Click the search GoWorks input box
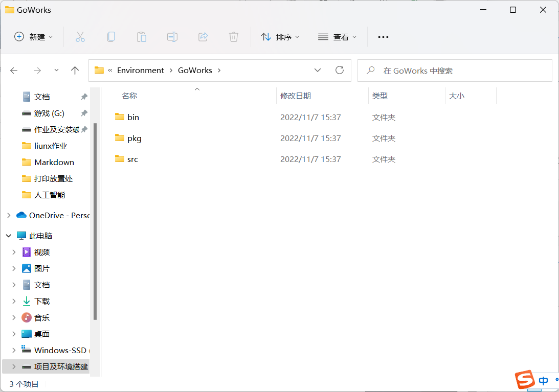Screen dimensions: 559x392 click(460, 71)
